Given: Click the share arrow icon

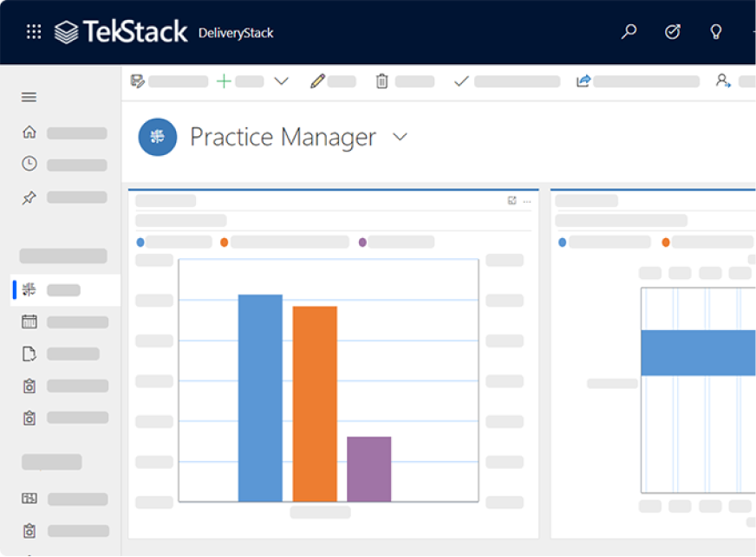Looking at the screenshot, I should click(x=583, y=81).
